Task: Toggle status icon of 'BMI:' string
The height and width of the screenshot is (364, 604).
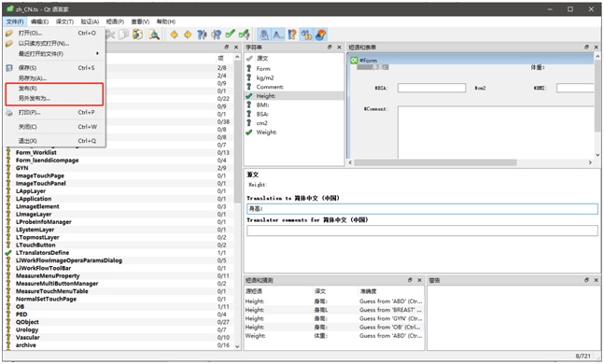Action: coord(249,105)
